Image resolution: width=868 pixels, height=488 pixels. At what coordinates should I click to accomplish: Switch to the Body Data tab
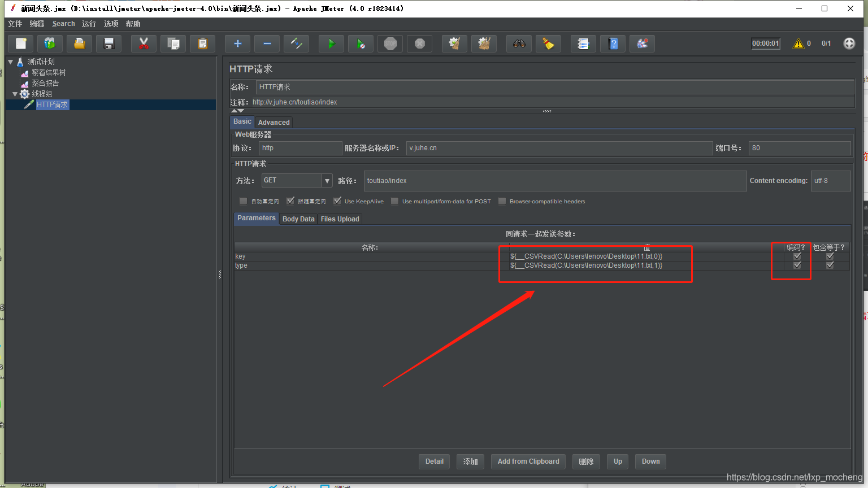[x=298, y=219]
